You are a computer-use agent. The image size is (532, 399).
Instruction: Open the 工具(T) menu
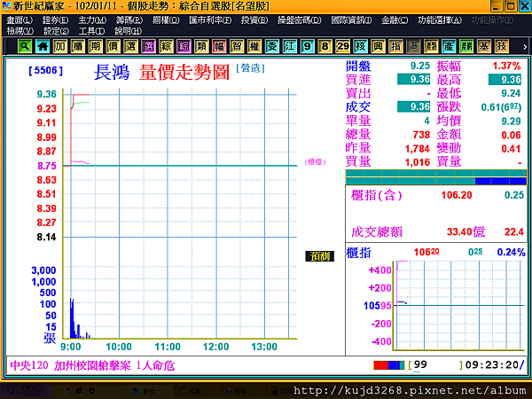click(91, 31)
